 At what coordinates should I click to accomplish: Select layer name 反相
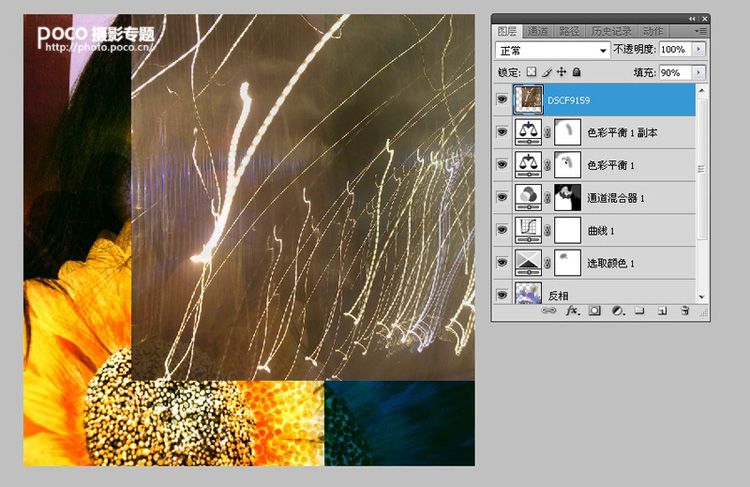558,296
